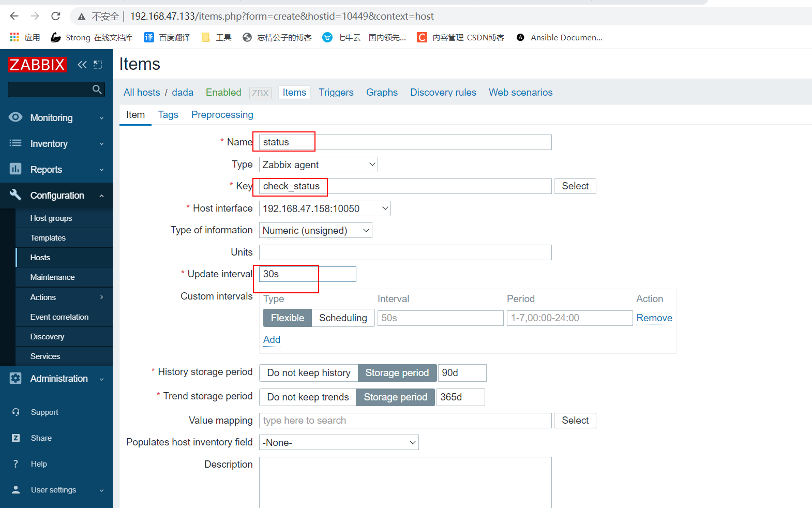Click the Inventory list icon
This screenshot has width=812, height=508.
(x=16, y=143)
